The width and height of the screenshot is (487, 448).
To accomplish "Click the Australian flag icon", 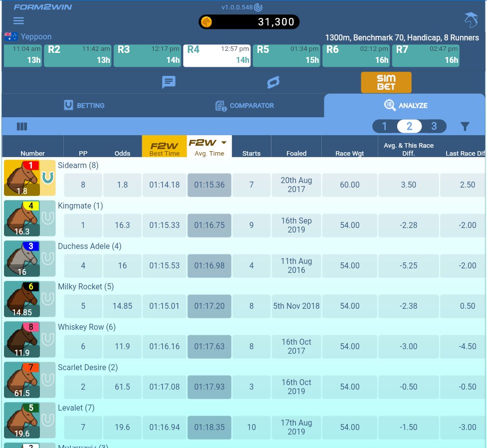I will 11,36.
